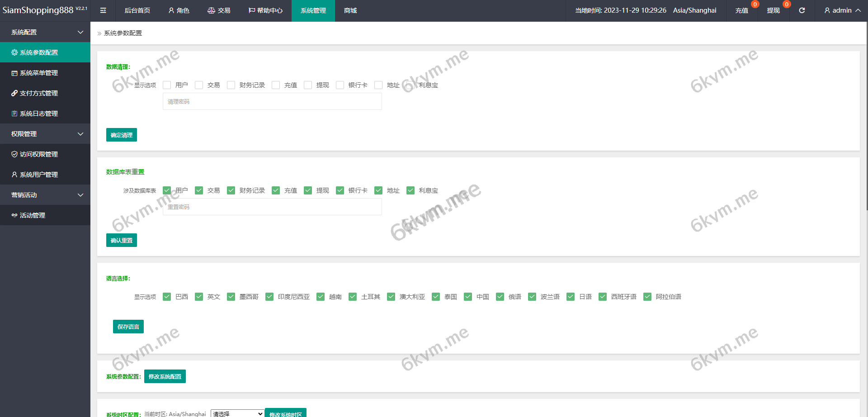Click the sidebar collapse hamburger icon
The image size is (868, 417).
(x=103, y=10)
